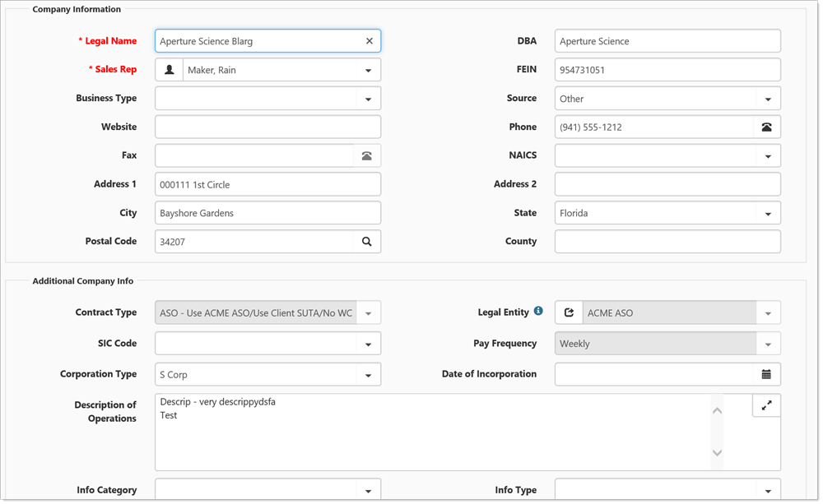Click the County text field

667,242
